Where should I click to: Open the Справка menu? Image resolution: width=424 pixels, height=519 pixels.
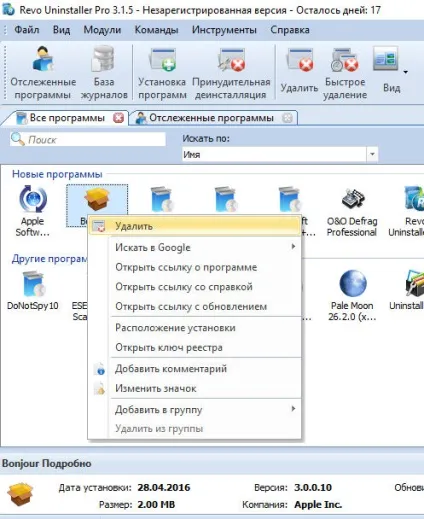coord(290,30)
